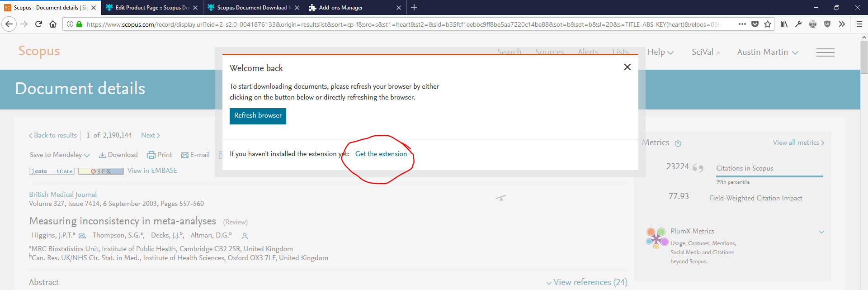This screenshot has height=290, width=868.
Task: Click the page vertical scrollbar thumb
Action: pos(864,57)
